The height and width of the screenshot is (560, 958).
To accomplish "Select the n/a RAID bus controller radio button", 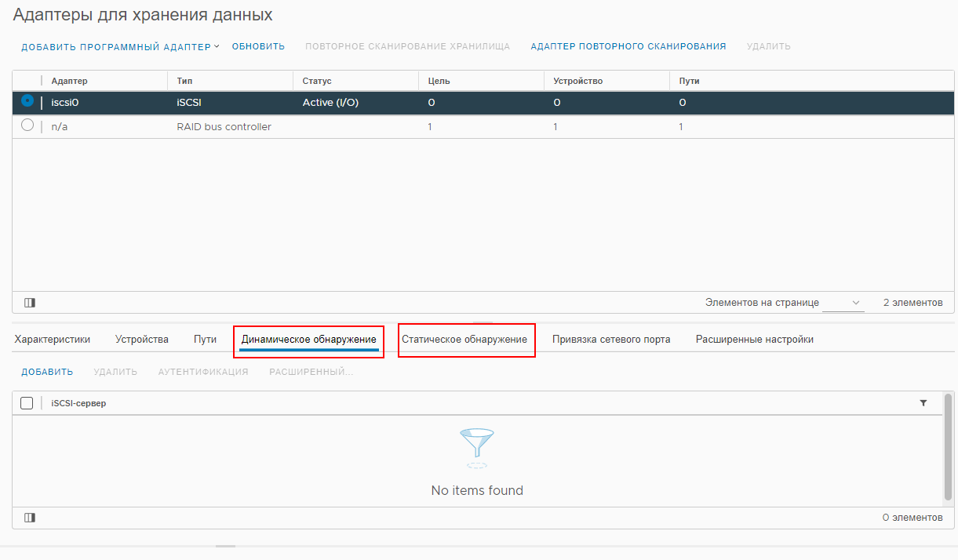I will coord(27,125).
